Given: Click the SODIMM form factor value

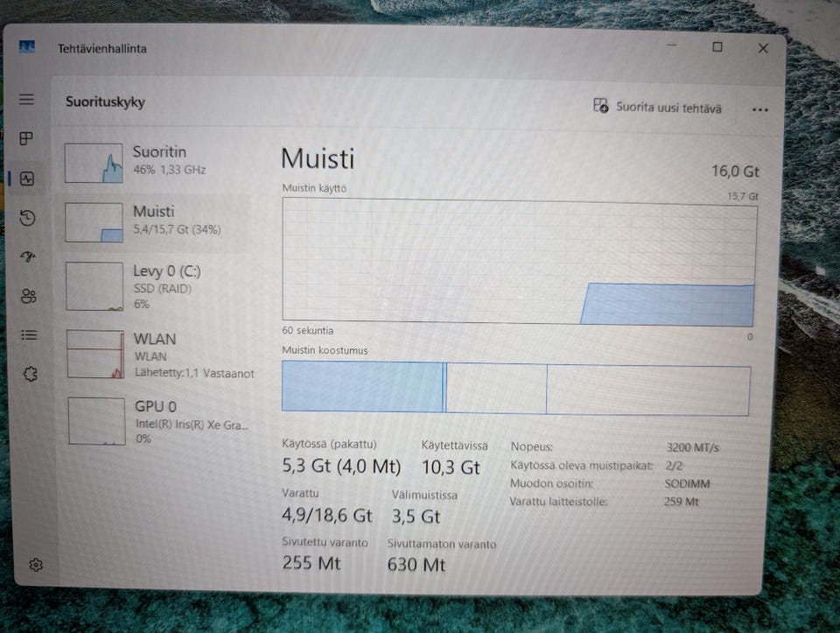Looking at the screenshot, I should 688,484.
